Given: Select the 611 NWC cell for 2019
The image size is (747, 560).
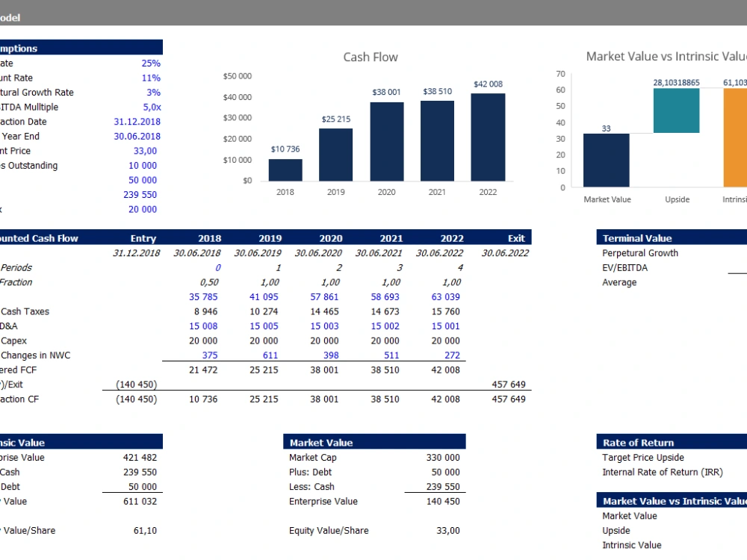Looking at the screenshot, I should (x=270, y=355).
